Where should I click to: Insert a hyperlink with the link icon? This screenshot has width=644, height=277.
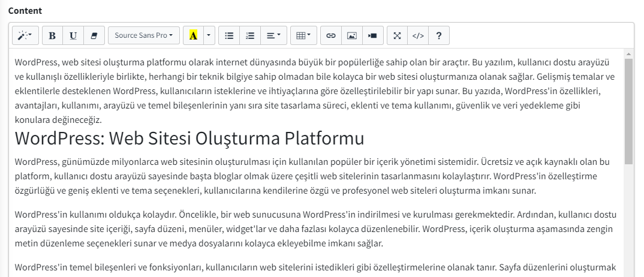330,36
